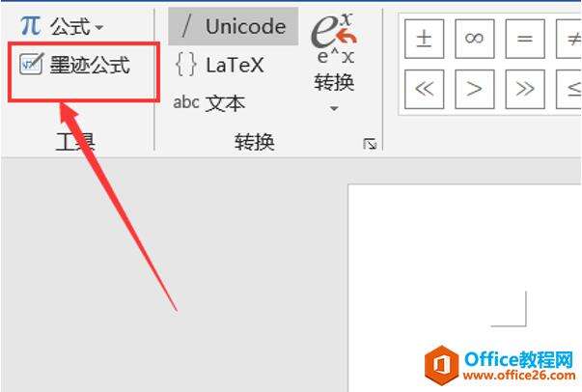This screenshot has height=392, width=582.
Task: Toggle the Unicode format option
Action: point(234,26)
